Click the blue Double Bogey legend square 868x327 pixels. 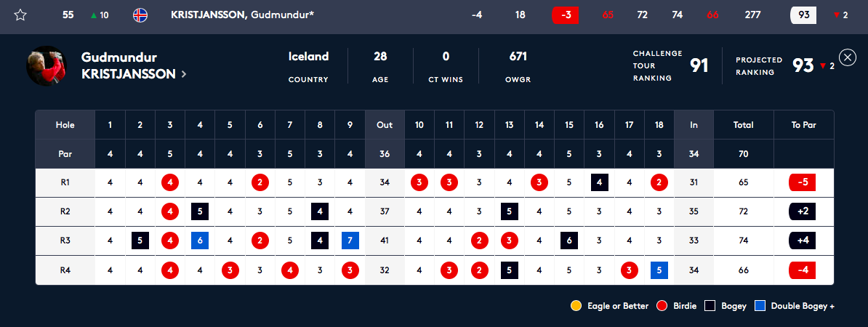760,305
